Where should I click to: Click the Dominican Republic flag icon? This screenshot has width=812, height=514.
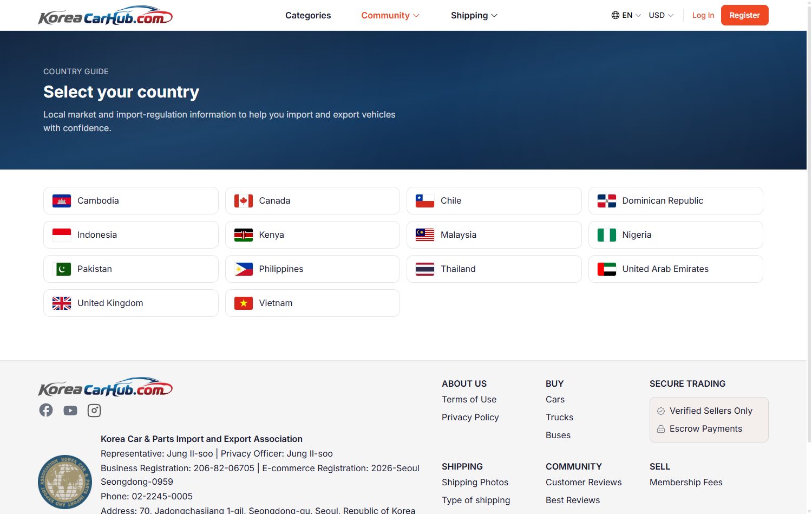point(607,201)
